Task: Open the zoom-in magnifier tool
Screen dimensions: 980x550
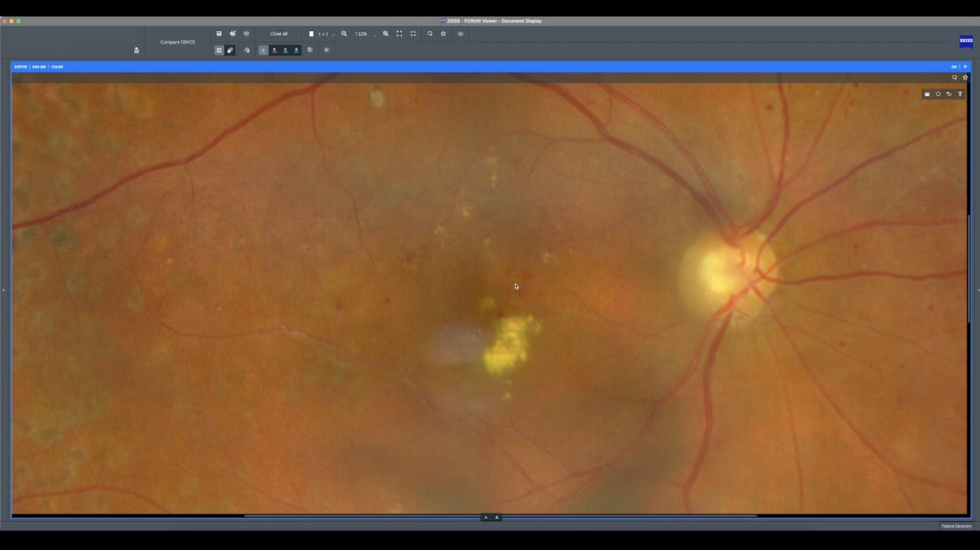Action: [385, 33]
